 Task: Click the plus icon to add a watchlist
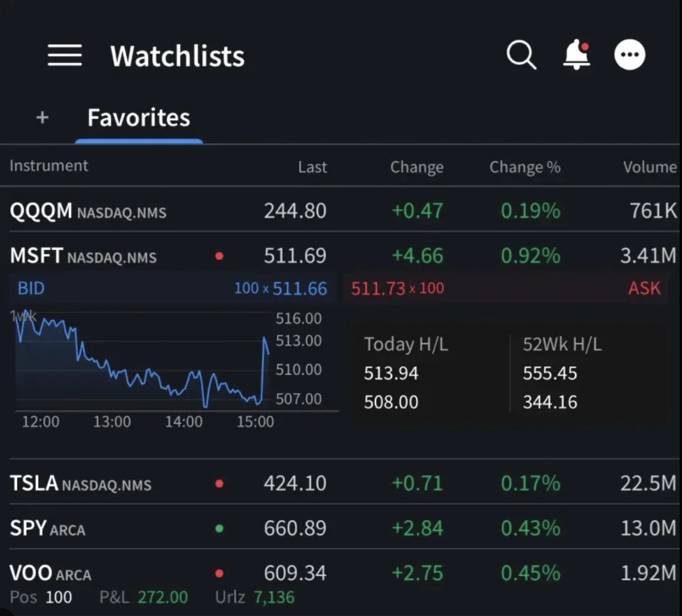point(42,118)
